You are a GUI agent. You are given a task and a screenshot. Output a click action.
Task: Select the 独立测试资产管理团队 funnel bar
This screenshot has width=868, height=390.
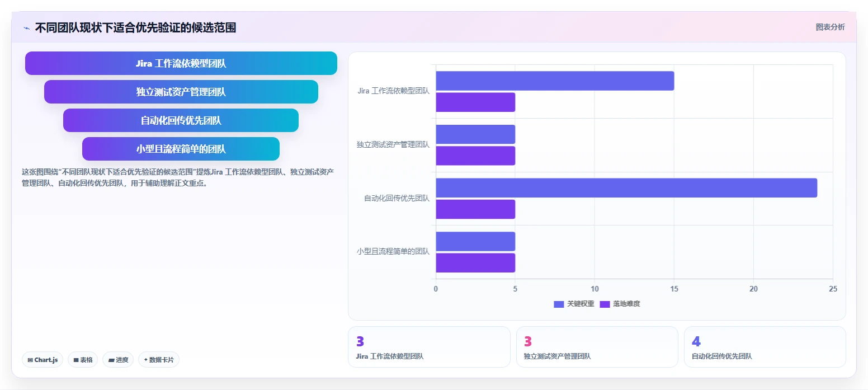[181, 92]
